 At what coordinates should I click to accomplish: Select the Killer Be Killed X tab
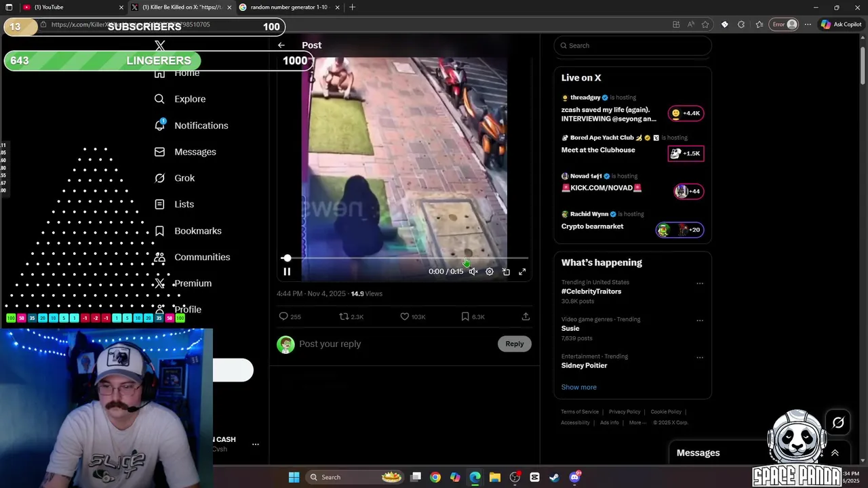(182, 7)
